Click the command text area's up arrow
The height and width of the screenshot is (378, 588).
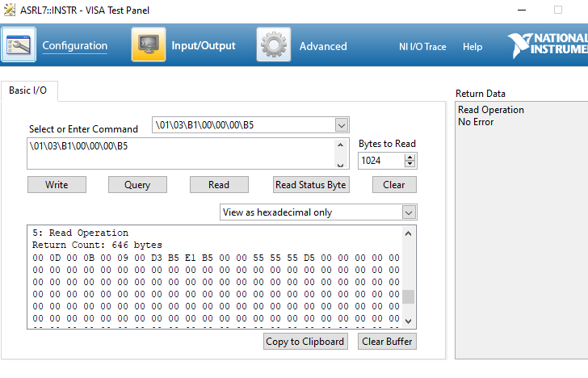pos(340,145)
